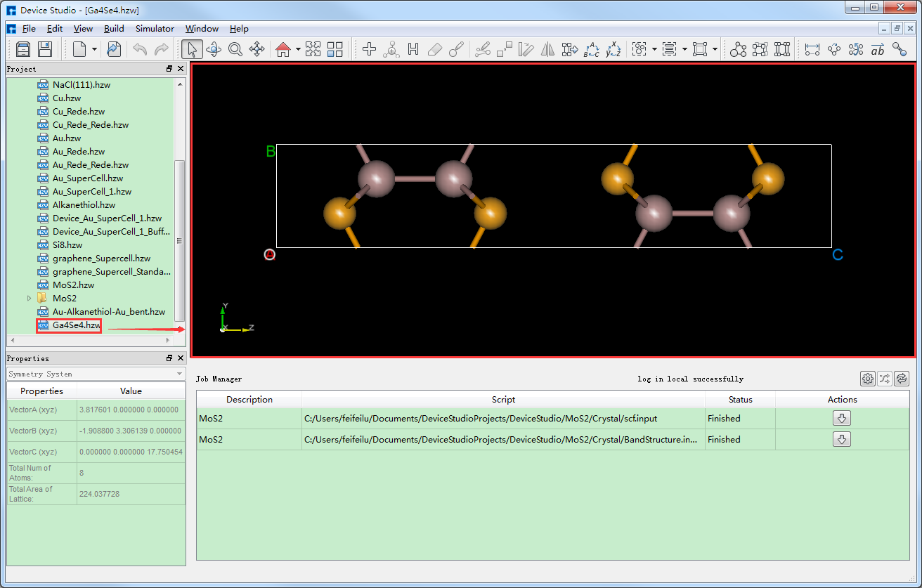Click the add atom plus icon
The image size is (922, 588).
coord(369,49)
